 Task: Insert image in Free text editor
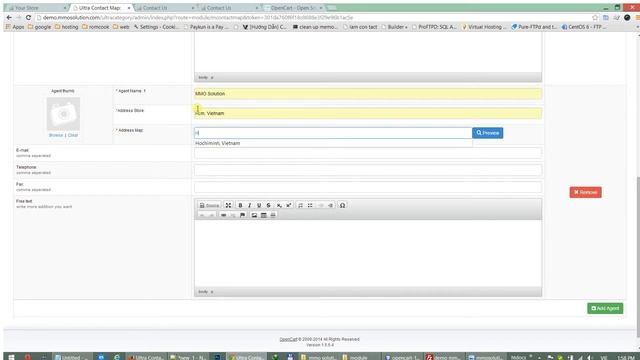pyautogui.click(x=254, y=215)
